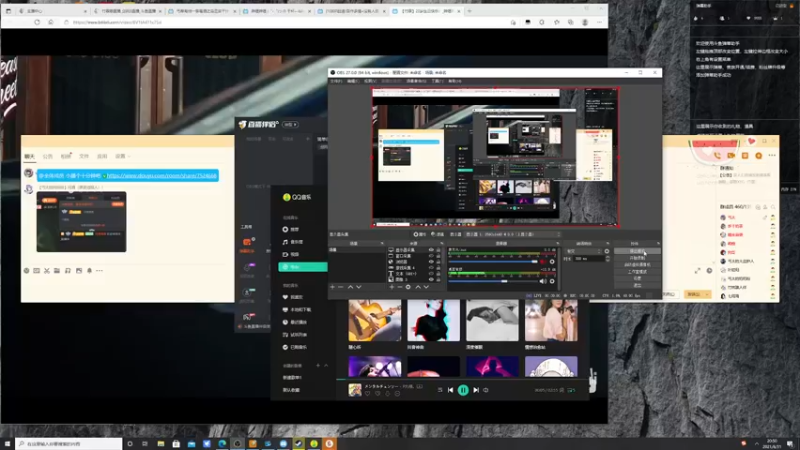Skip to next track in QQ Music
800x450 pixels.
click(x=476, y=390)
